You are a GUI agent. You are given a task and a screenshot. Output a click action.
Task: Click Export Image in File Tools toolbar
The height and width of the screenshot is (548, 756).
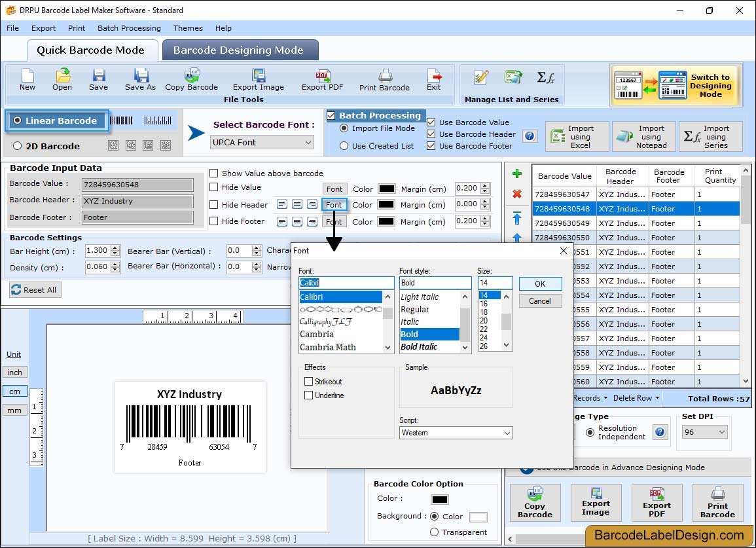tap(259, 80)
